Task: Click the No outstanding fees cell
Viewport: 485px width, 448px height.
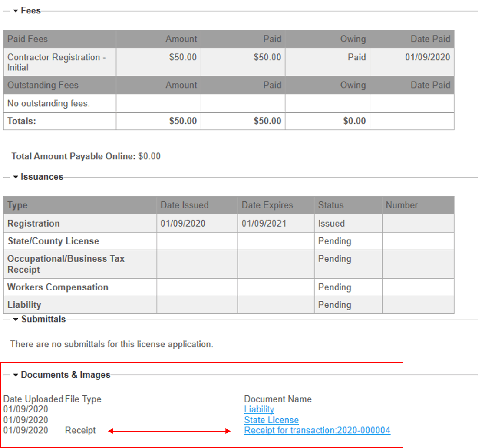Action: (49, 104)
